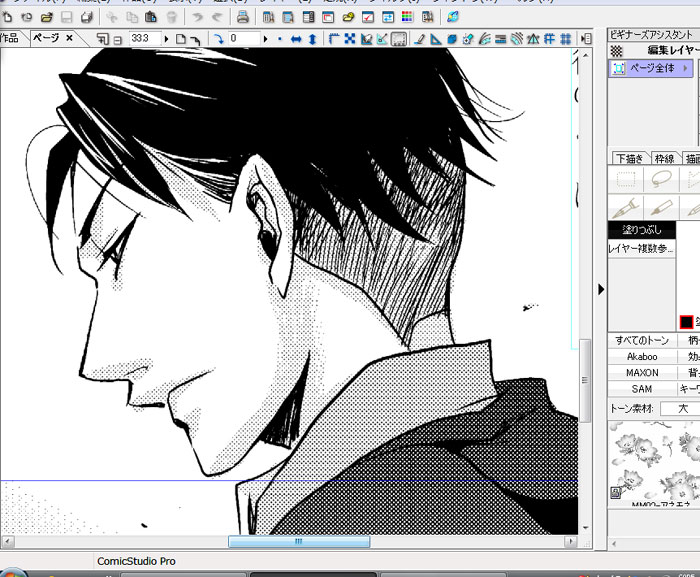The width and height of the screenshot is (700, 577).
Task: Click the SAM tone category
Action: pyautogui.click(x=642, y=389)
